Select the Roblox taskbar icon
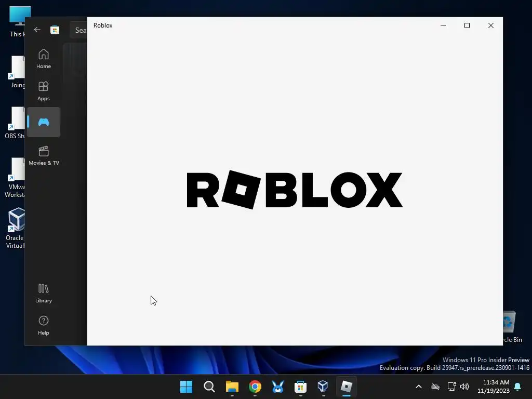 [x=346, y=387]
